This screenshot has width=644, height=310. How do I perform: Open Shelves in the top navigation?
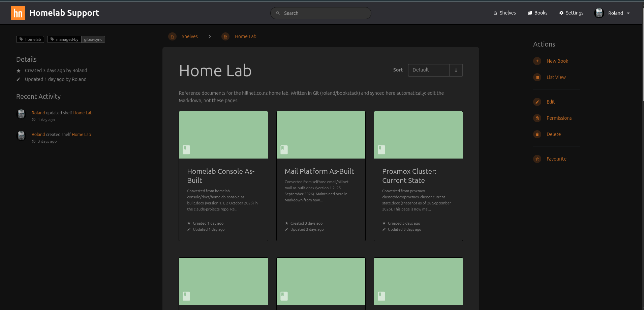tap(504, 13)
